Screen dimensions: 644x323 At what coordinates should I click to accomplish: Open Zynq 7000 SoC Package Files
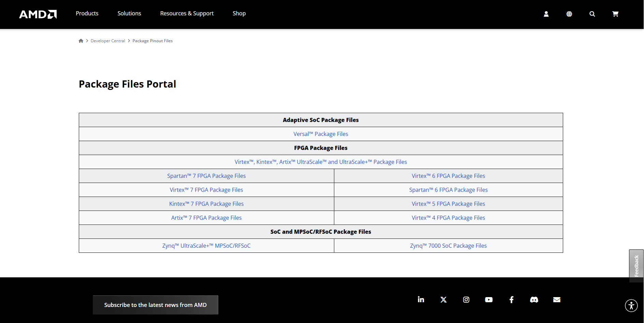pos(448,246)
